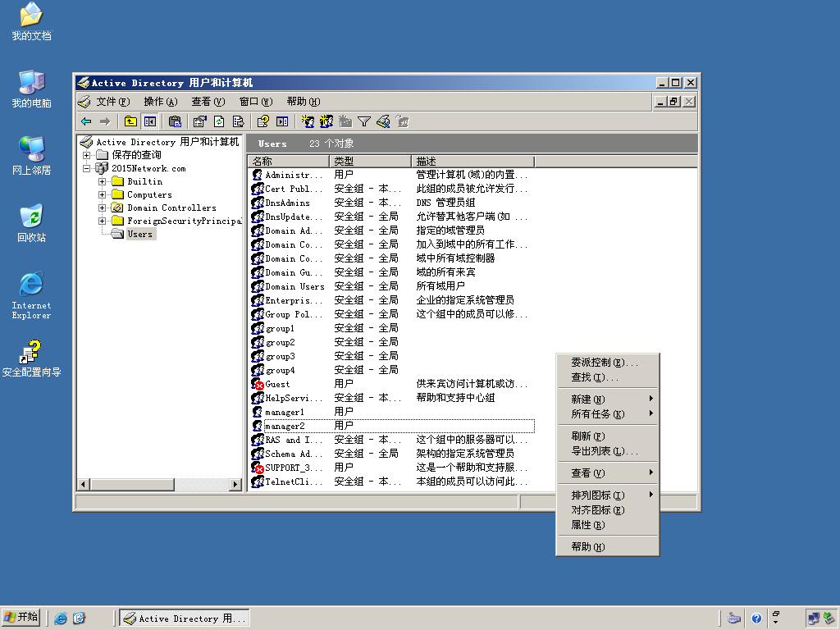Open Internet Explorer desktop icon
The image size is (840, 630).
[x=32, y=295]
